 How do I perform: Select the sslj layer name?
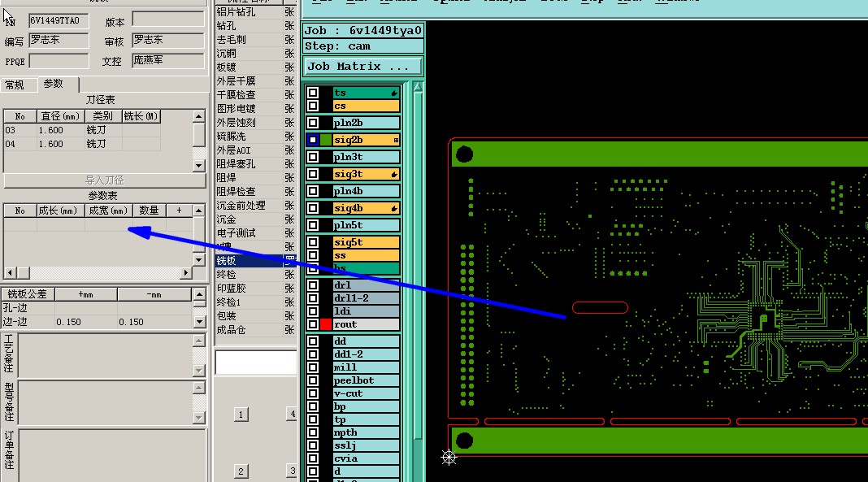[366, 445]
